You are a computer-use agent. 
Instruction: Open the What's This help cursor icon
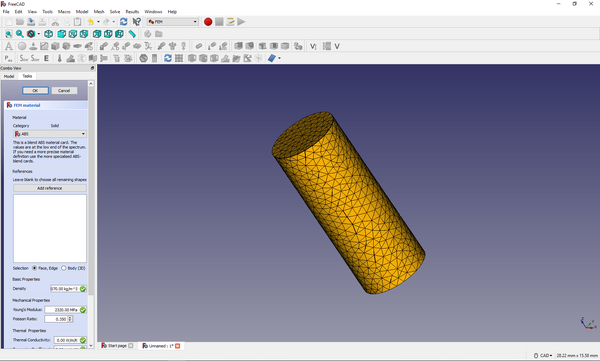coord(137,22)
